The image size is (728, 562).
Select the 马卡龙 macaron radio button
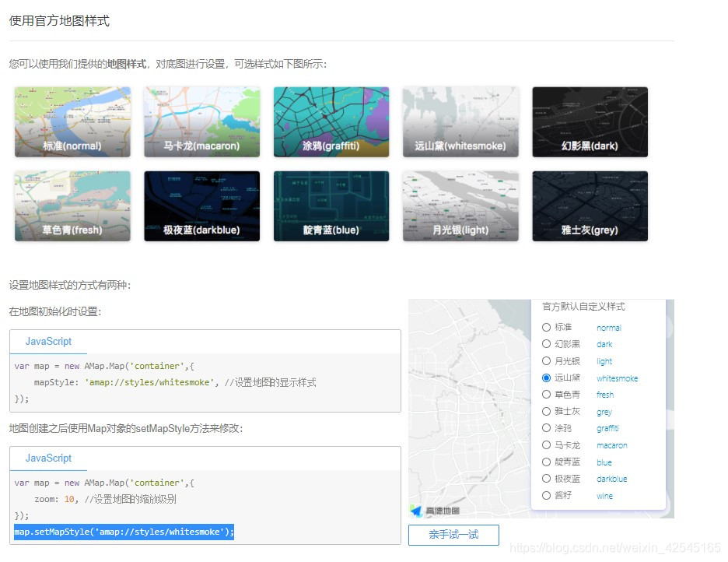[x=546, y=445]
